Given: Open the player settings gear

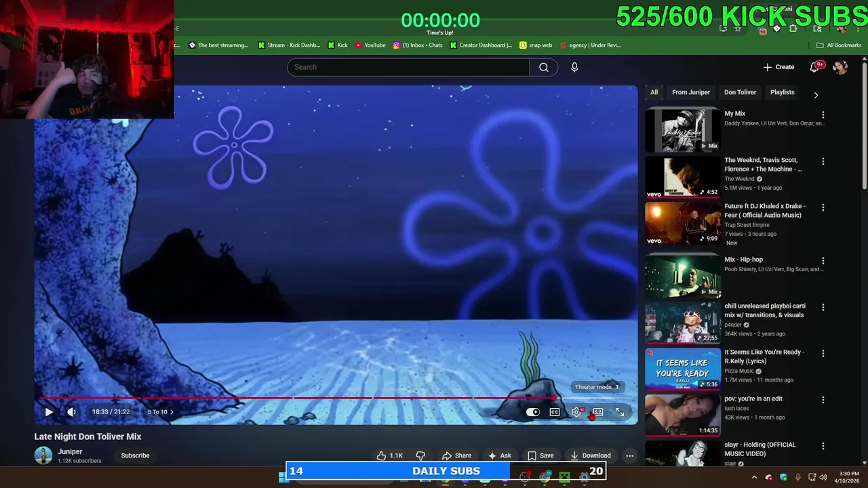Looking at the screenshot, I should 576,411.
